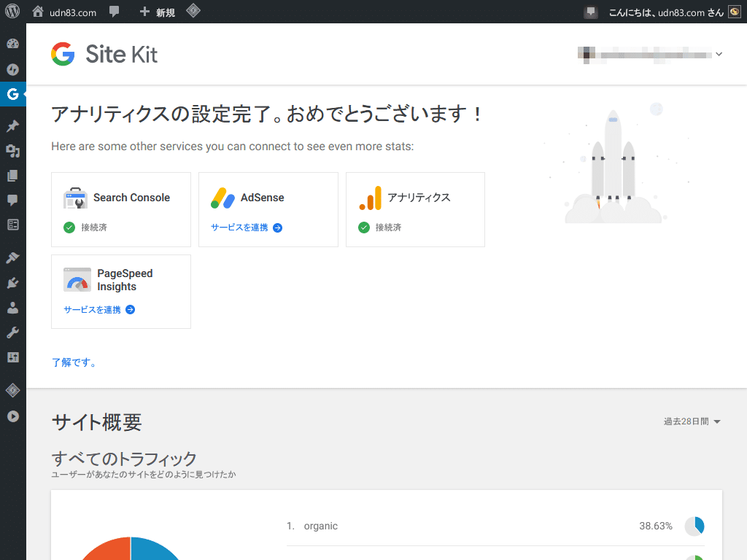Click アナリティクス 接続済 checkmark
Screen dimensions: 747x560
click(x=364, y=227)
